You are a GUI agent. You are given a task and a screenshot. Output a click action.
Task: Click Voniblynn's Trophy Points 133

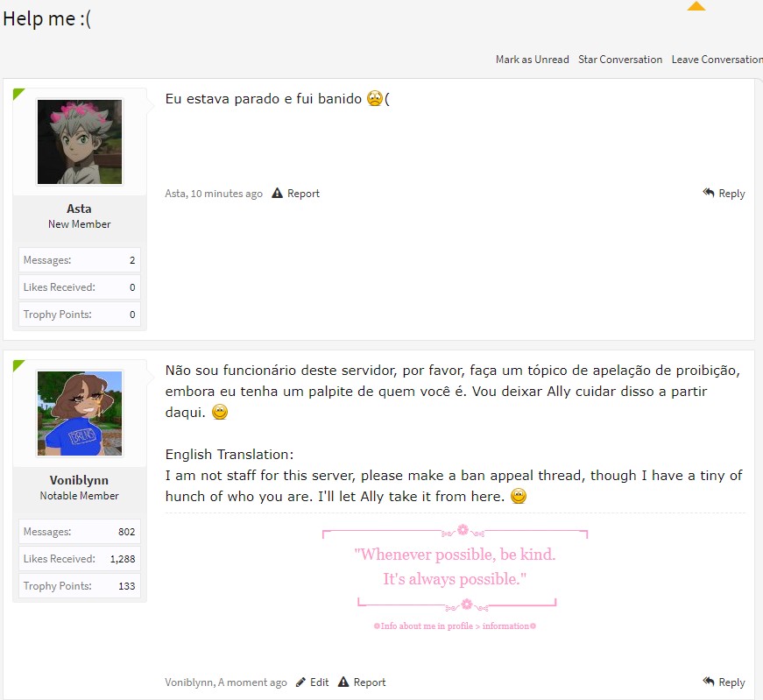tap(126, 586)
